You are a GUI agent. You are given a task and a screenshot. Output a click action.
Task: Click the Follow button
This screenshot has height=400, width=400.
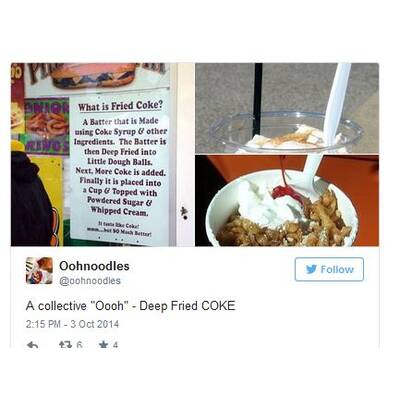329,269
